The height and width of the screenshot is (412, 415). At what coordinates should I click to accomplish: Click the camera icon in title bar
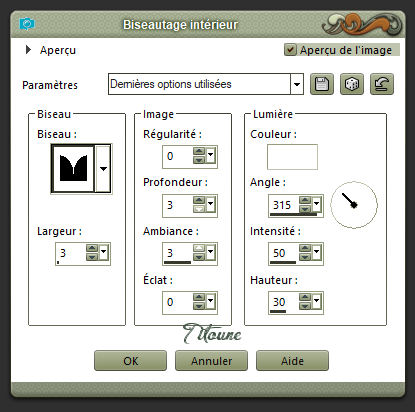pyautogui.click(x=27, y=24)
